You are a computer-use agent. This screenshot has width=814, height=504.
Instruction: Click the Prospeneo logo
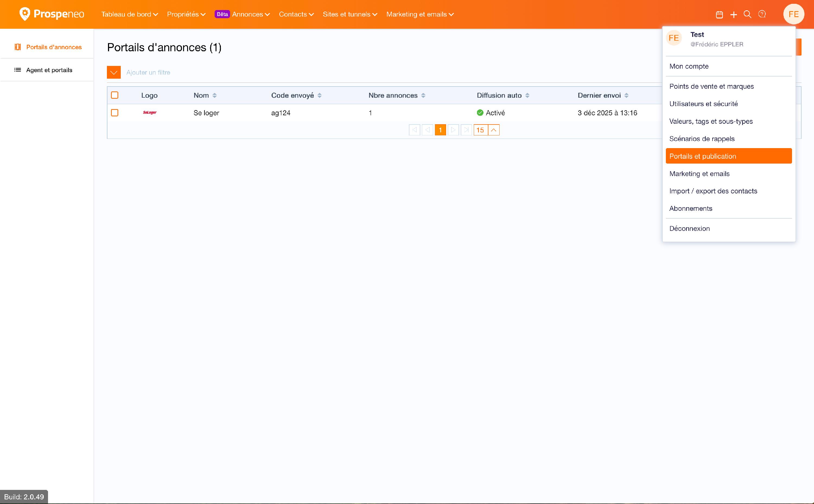(x=52, y=14)
